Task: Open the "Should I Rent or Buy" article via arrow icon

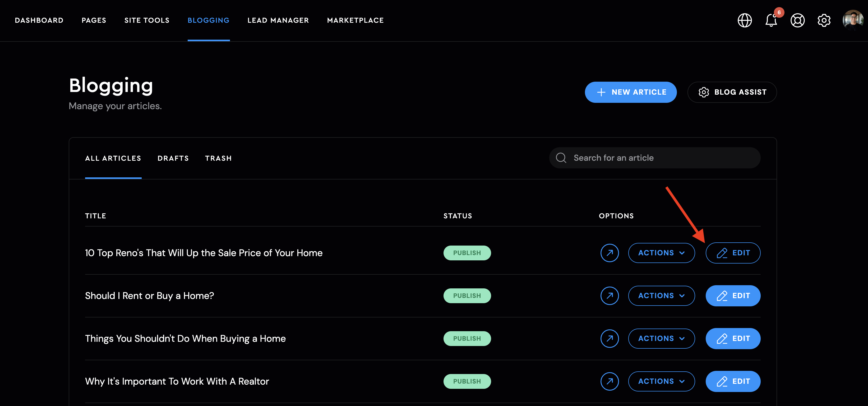Action: tap(610, 296)
